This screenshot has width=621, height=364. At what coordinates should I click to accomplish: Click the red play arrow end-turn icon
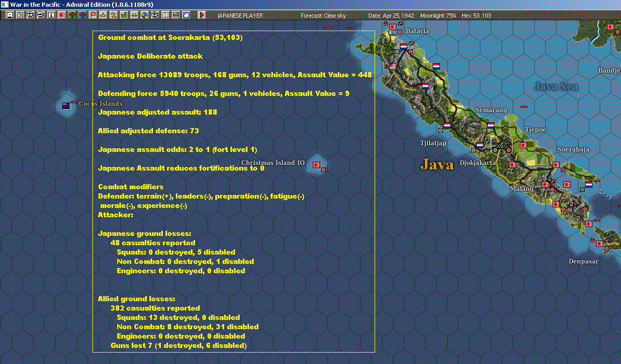click(202, 15)
